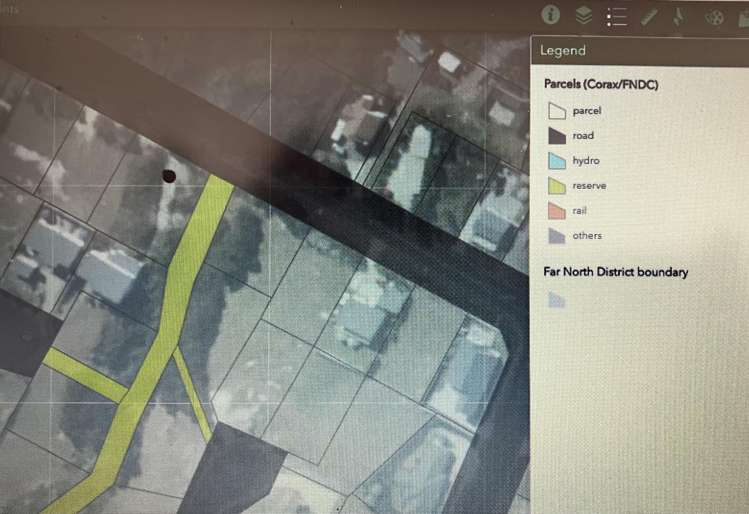This screenshot has width=749, height=514.
Task: Click the white parcel legend swatch
Action: tap(556, 111)
